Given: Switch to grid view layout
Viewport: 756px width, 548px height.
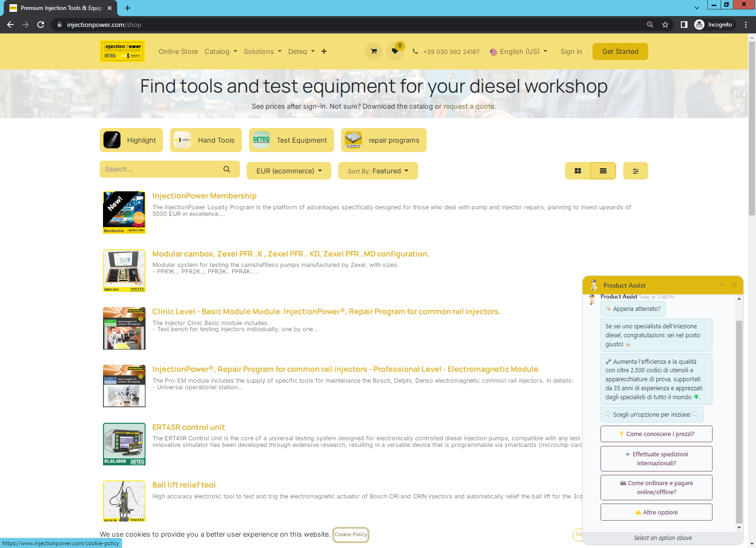Looking at the screenshot, I should coord(577,171).
